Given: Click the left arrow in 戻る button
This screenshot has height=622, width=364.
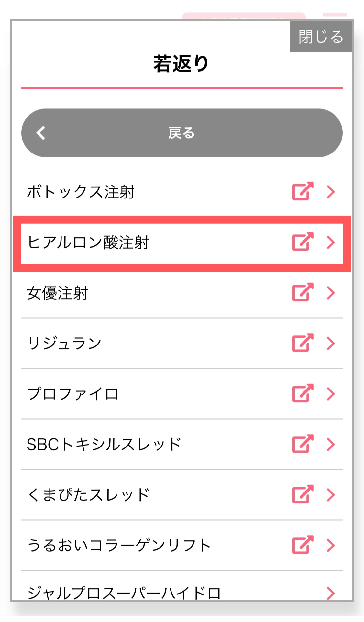Looking at the screenshot, I should pyautogui.click(x=41, y=133).
